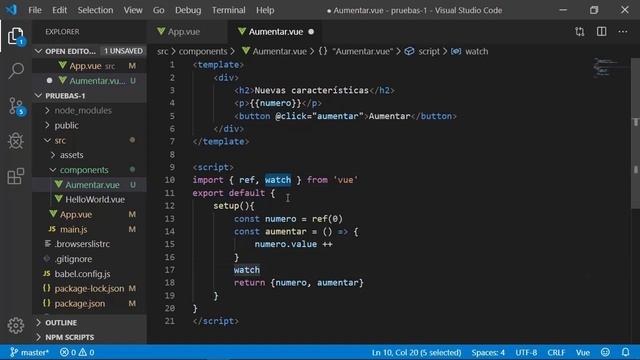Change the UTF-8 file encoding
This screenshot has height=360, width=640.
click(526, 352)
